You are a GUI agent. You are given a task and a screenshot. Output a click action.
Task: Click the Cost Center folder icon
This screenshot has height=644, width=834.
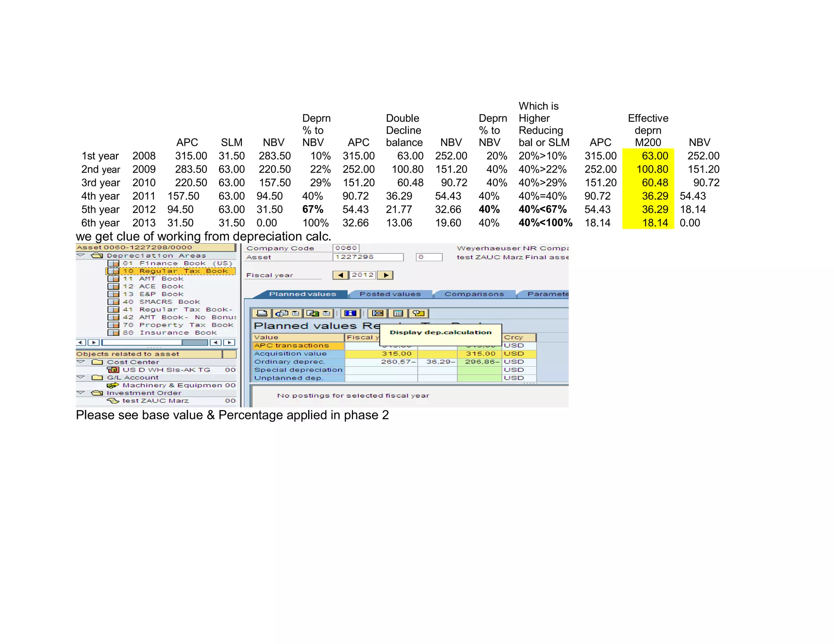click(97, 362)
